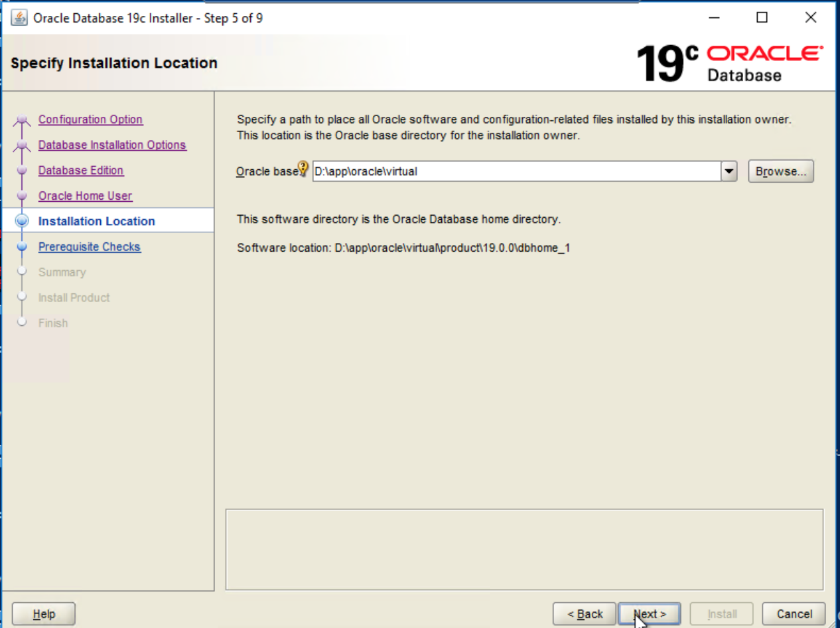Click the Configuration Option step bullet icon
The height and width of the screenshot is (628, 840).
click(x=22, y=119)
